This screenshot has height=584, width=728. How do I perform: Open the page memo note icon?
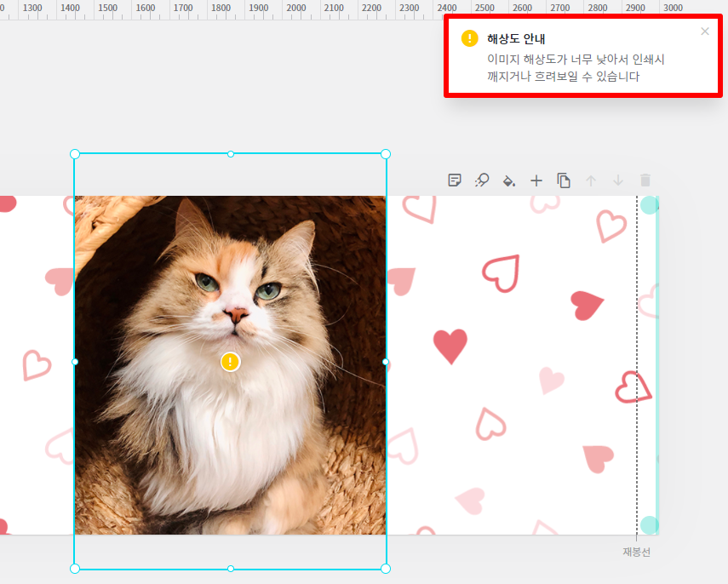point(455,180)
